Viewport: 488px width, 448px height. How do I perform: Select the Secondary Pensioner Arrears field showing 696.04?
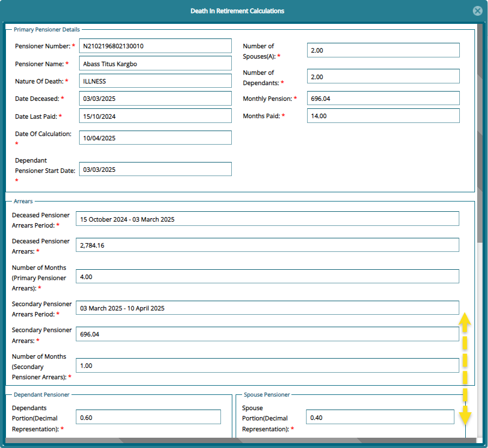pyautogui.click(x=267, y=334)
